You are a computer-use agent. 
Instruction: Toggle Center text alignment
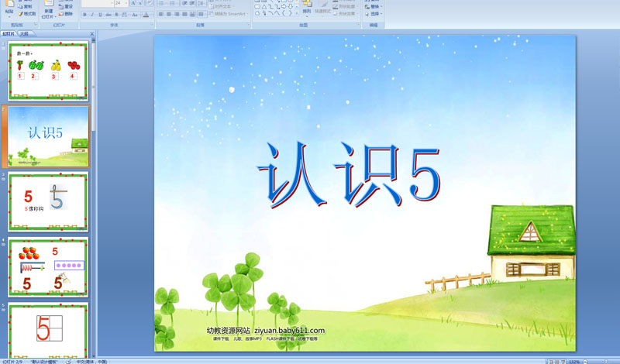tap(169, 14)
